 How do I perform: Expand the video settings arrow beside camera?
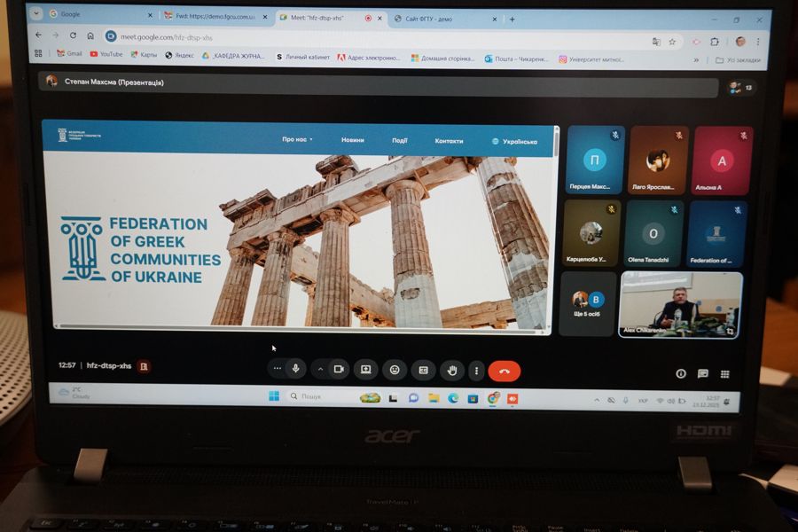[x=320, y=369]
